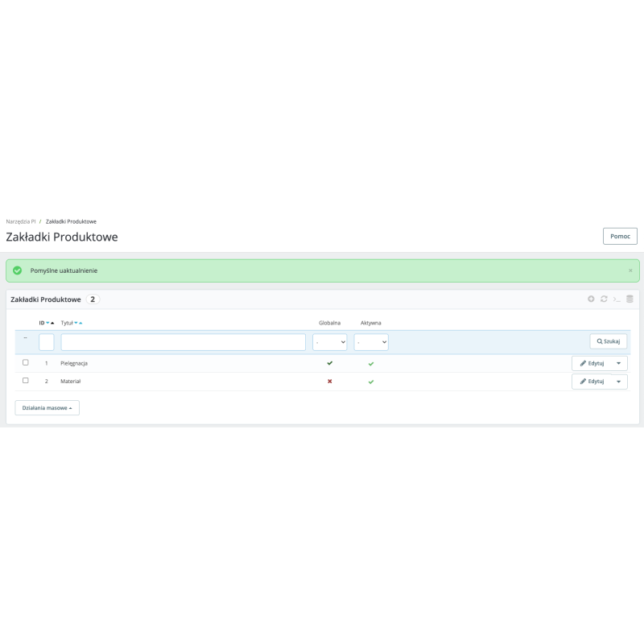Click the Szukaj search button
The width and height of the screenshot is (644, 644).
[x=608, y=341]
